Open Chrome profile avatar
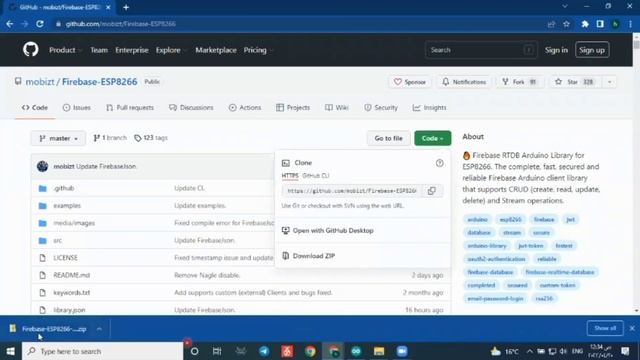 [615, 24]
